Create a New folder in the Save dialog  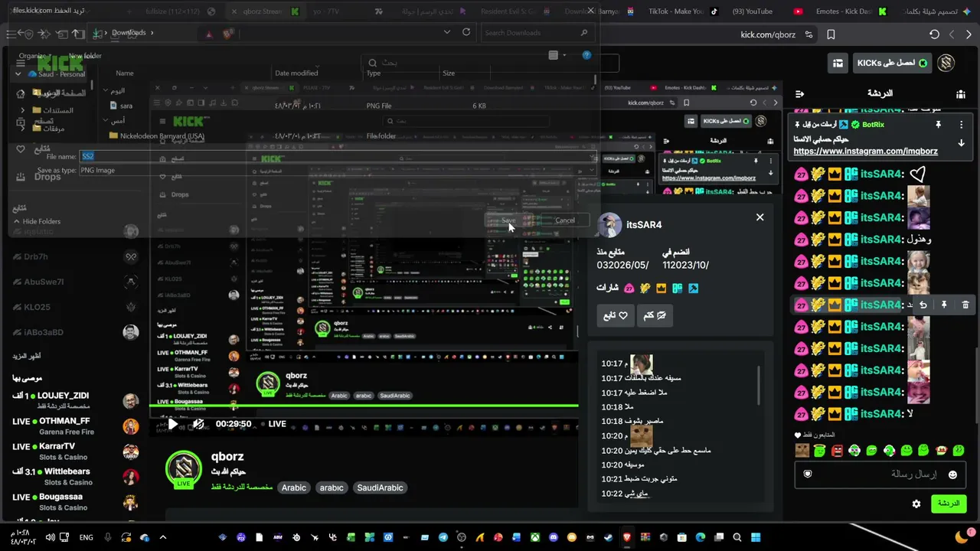click(85, 55)
